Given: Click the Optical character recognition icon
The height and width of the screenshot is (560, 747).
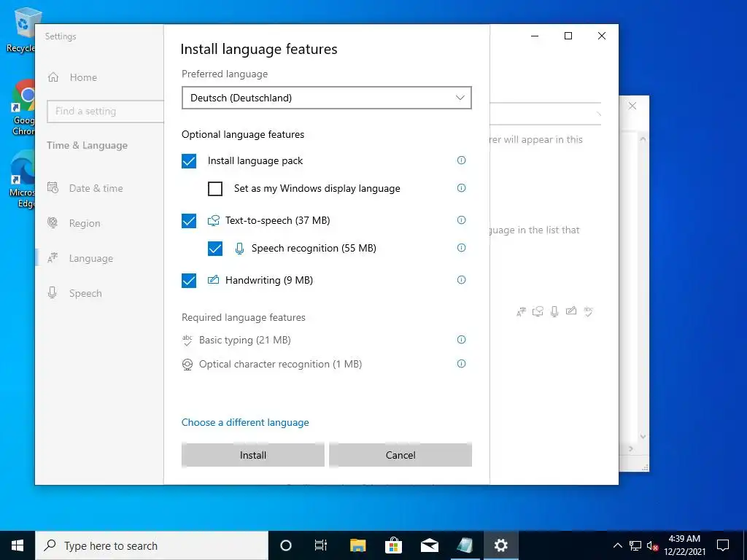Looking at the screenshot, I should 187,365.
